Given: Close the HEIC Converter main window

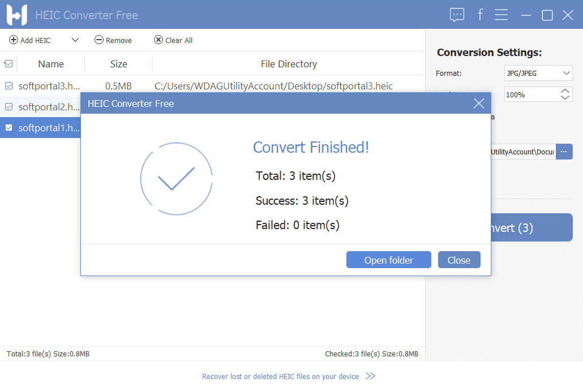Looking at the screenshot, I should click(567, 15).
